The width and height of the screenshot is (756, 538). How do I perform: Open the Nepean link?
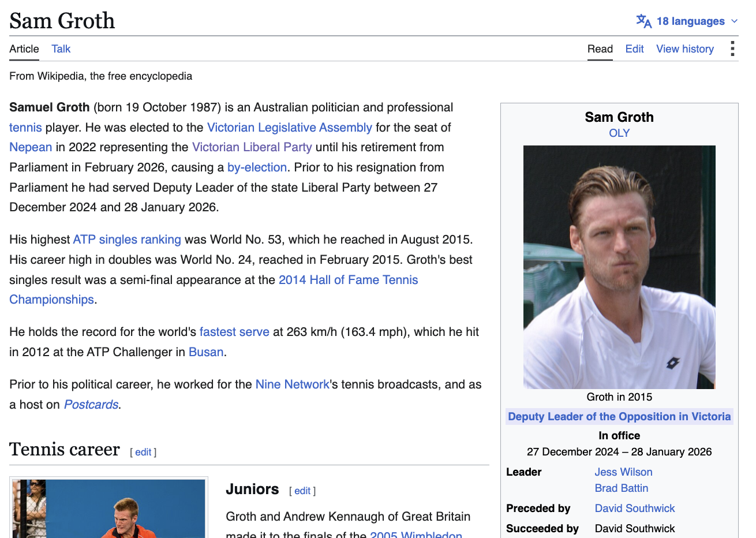31,147
